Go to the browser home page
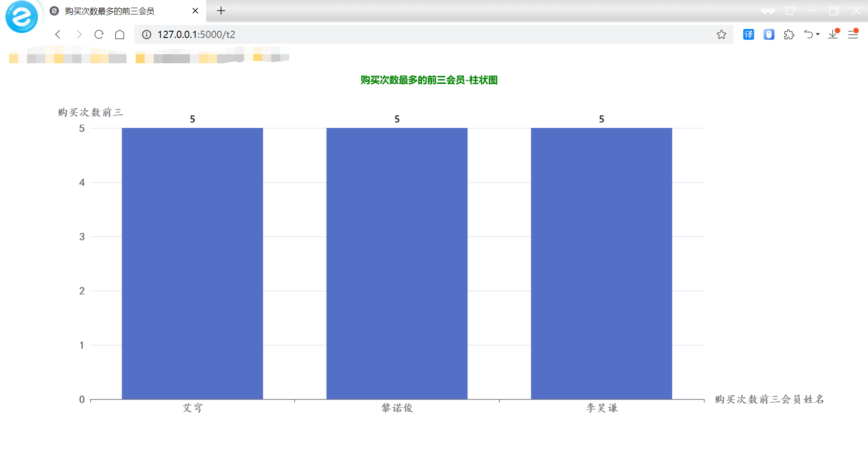This screenshot has height=461, width=868. (119, 34)
